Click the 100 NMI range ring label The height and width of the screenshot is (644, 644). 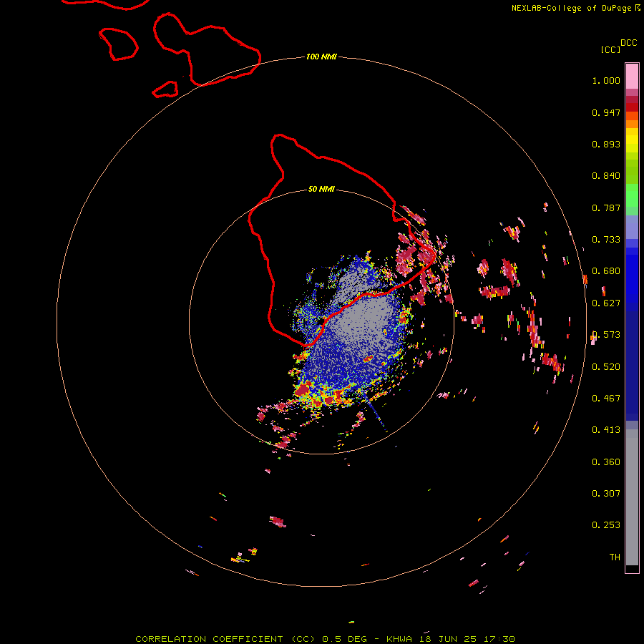coord(321,57)
